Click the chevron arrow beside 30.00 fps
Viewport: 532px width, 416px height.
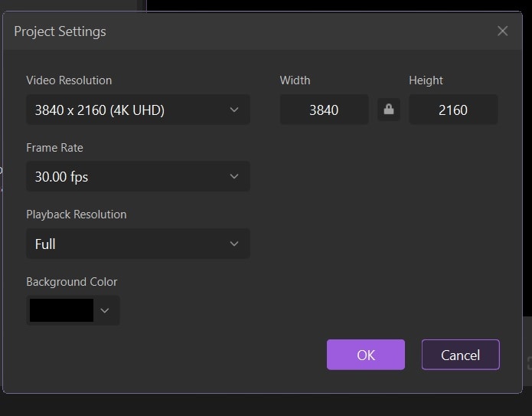tap(234, 177)
